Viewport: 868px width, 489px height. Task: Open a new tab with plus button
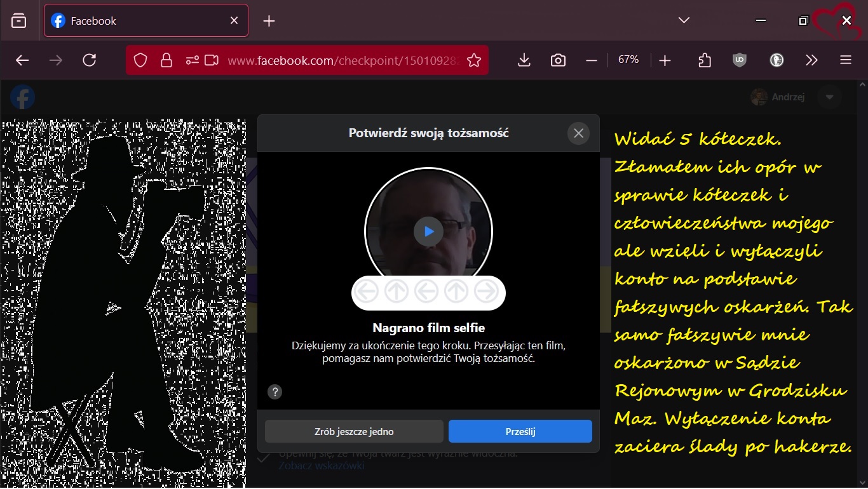(x=269, y=21)
